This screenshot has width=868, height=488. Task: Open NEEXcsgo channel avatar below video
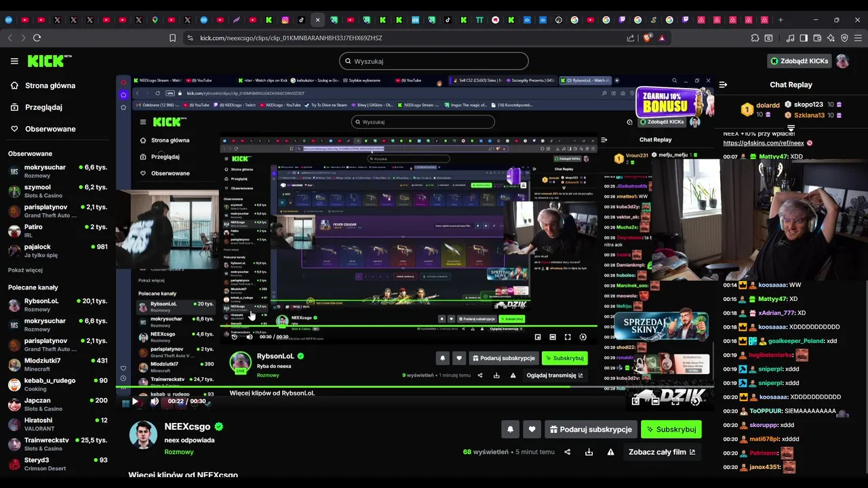tap(143, 435)
